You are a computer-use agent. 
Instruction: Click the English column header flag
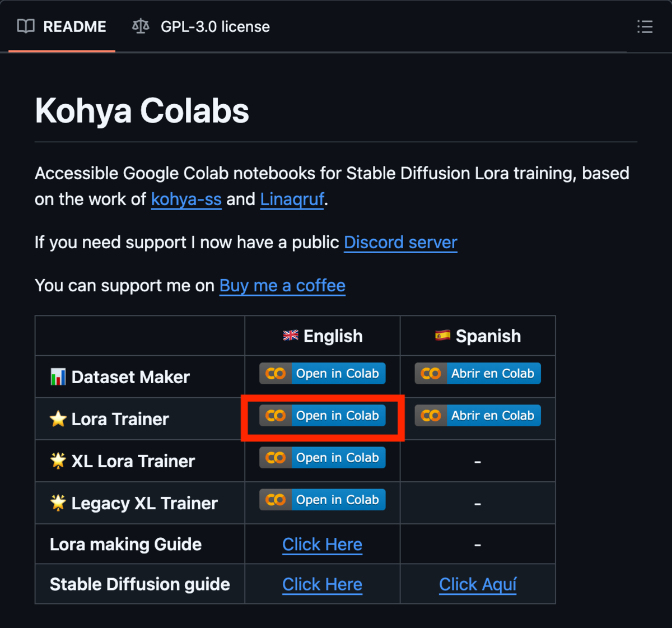tap(291, 336)
